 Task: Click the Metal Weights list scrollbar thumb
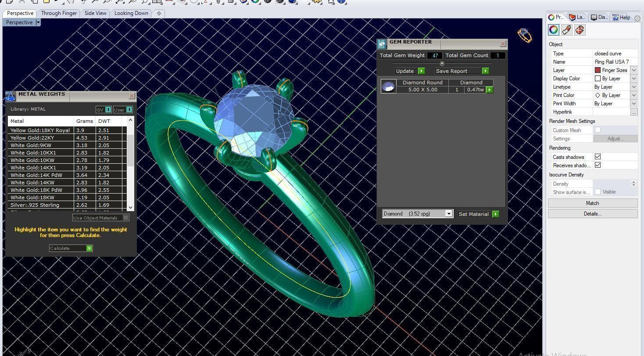(x=130, y=151)
